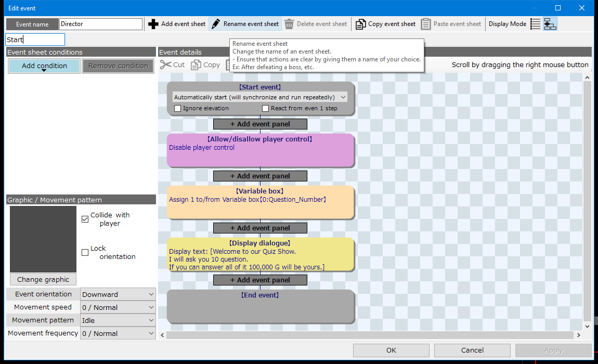Open the Movement speed dropdown

click(x=118, y=307)
